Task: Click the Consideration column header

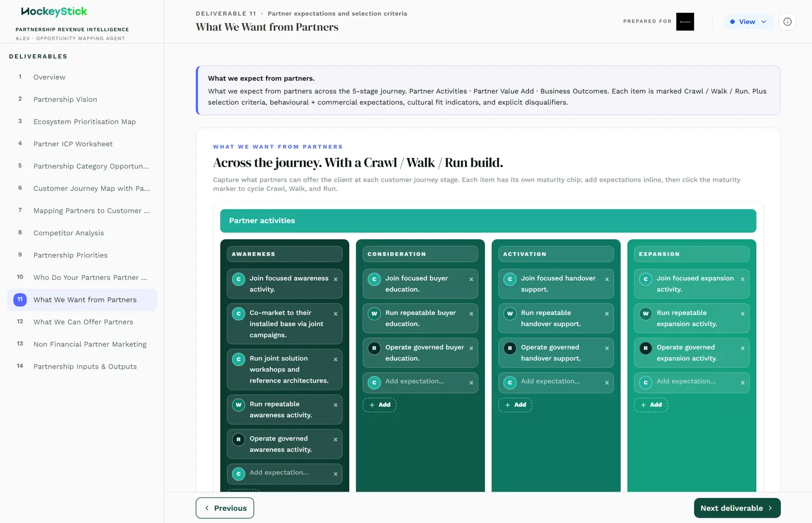Action: 420,254
